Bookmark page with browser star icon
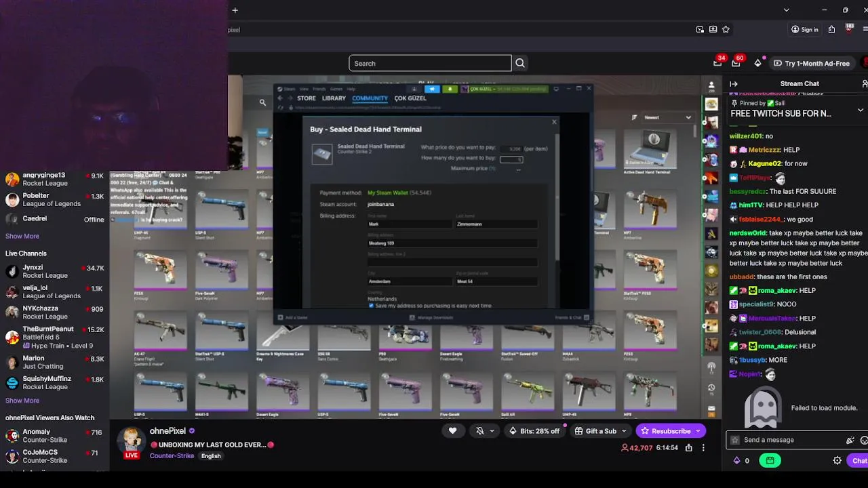Image resolution: width=868 pixels, height=488 pixels. coord(726,30)
